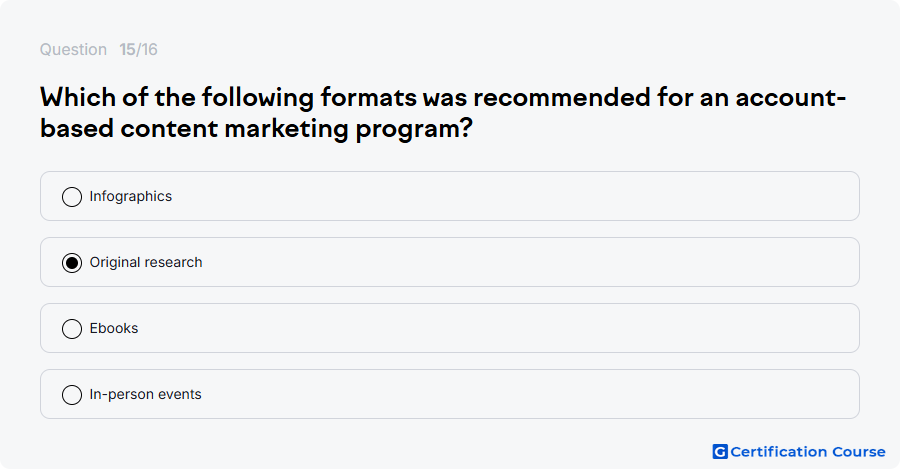Click the word account- in the heading

tap(790, 97)
